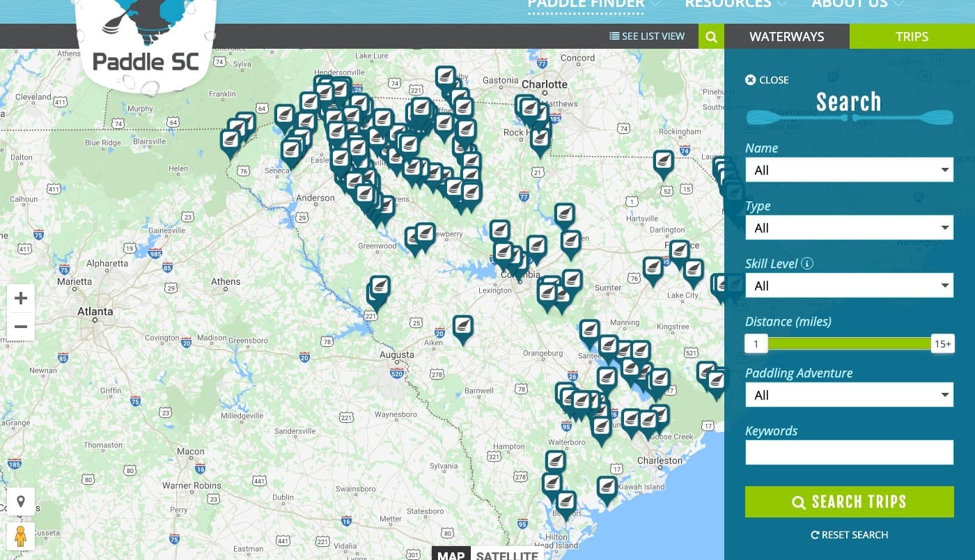The height and width of the screenshot is (560, 975).
Task: Switch to the Waterways tab
Action: click(786, 36)
